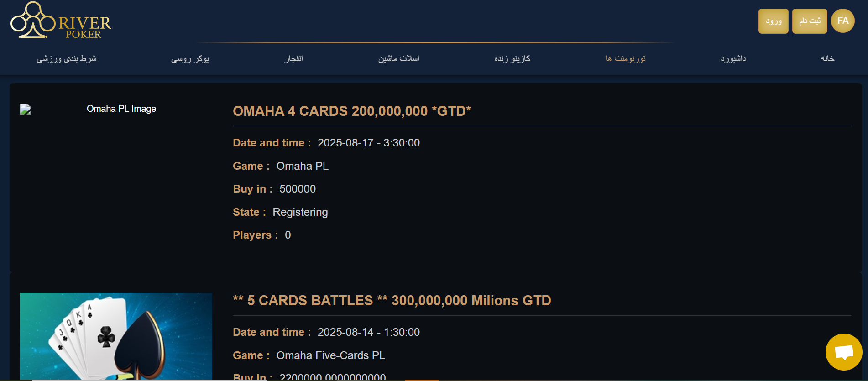Go to پوکر روسی Russian poker

click(190, 58)
